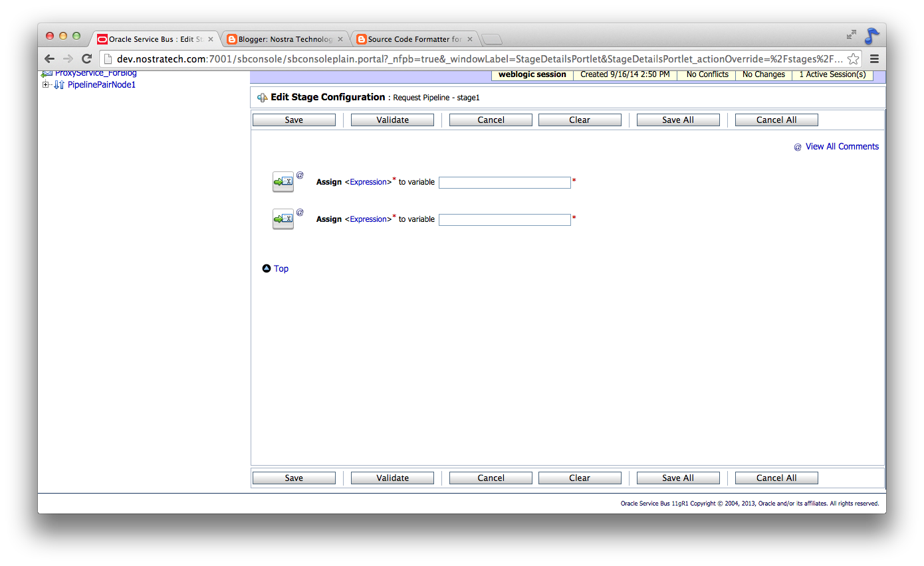Click Save All in the lower button row
This screenshot has height=566, width=924.
click(678, 478)
